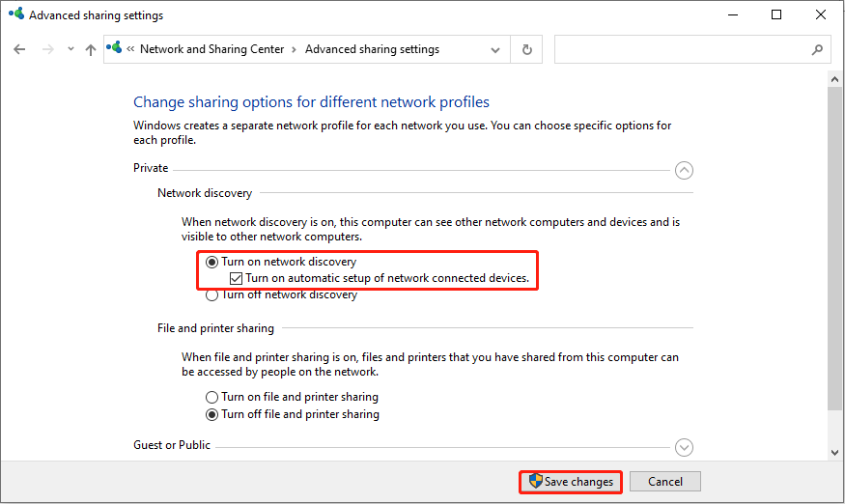Click the search magnifier icon
Image resolution: width=845 pixels, height=504 pixels.
(x=817, y=49)
